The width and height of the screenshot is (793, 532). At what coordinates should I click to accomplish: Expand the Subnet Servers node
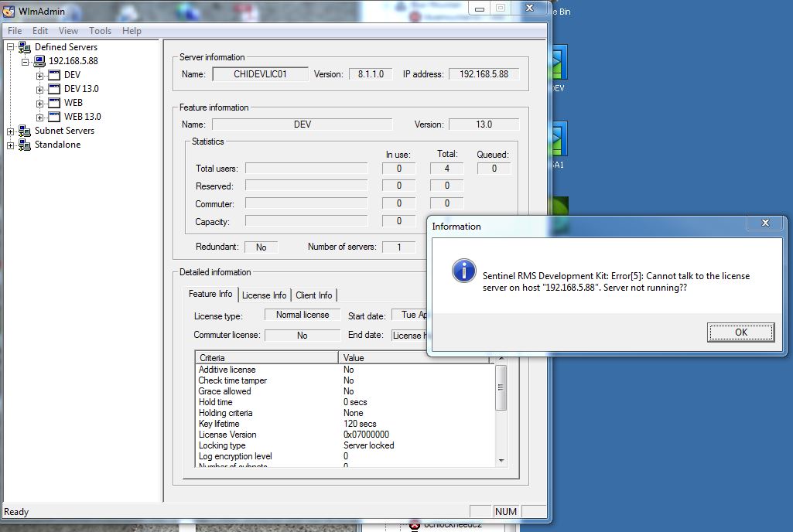10,131
